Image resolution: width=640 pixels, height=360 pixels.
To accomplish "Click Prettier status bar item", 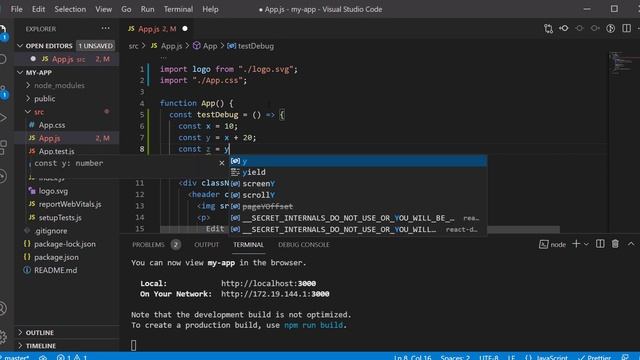I will 594,357.
